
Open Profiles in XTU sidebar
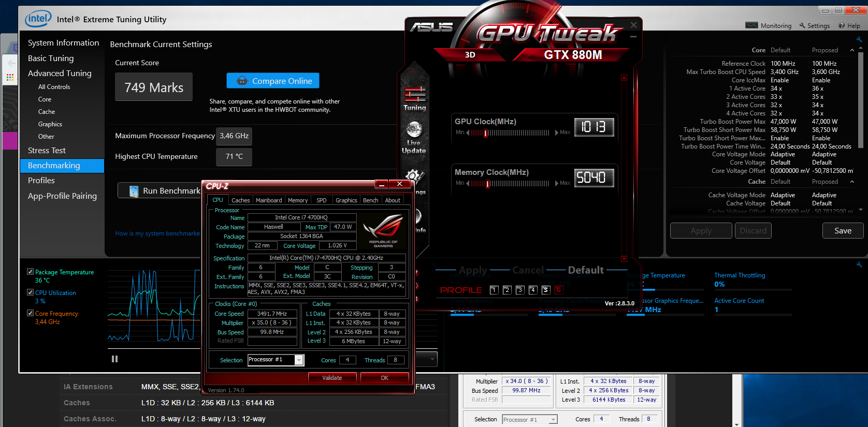(x=41, y=181)
